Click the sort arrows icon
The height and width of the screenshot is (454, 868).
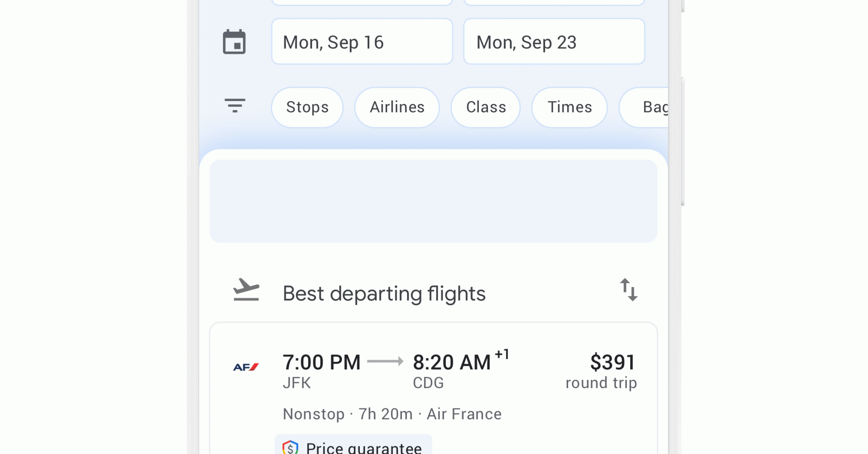tap(629, 290)
